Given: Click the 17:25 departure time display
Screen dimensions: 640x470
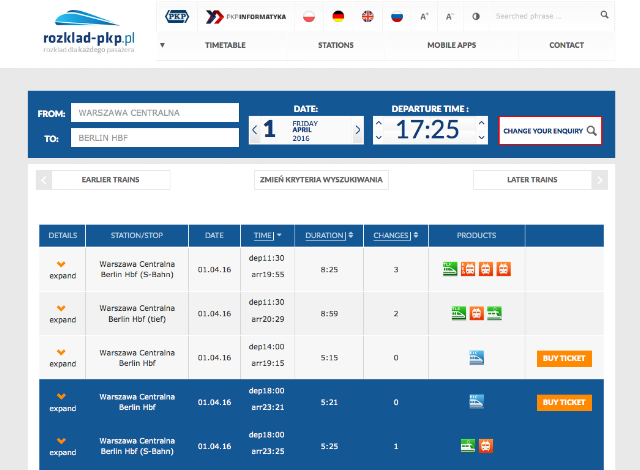Looking at the screenshot, I should pyautogui.click(x=427, y=129).
